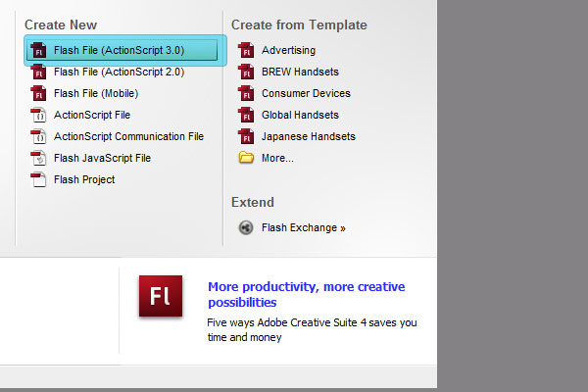This screenshot has height=392, width=588.
Task: Click the Consumer Devices template icon
Action: tap(246, 93)
